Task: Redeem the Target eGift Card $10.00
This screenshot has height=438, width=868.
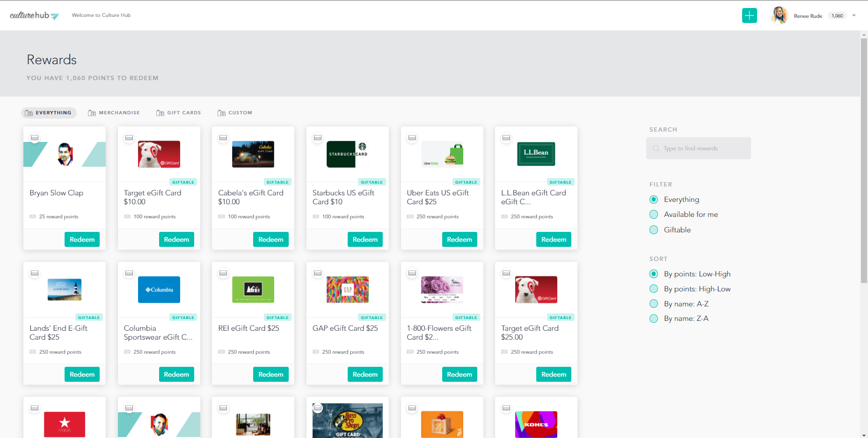Action: click(176, 239)
